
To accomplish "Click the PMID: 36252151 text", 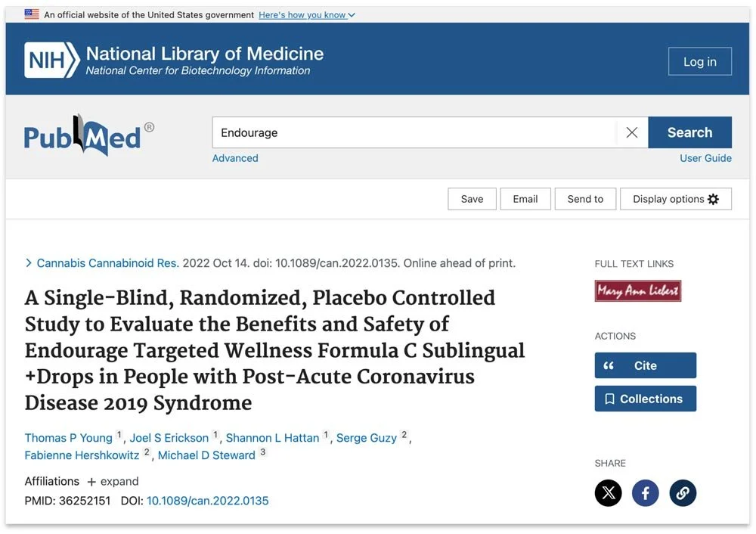I will [67, 501].
